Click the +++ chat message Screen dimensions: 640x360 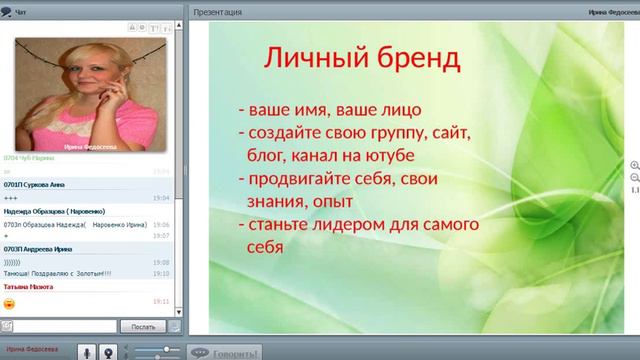coord(11,198)
